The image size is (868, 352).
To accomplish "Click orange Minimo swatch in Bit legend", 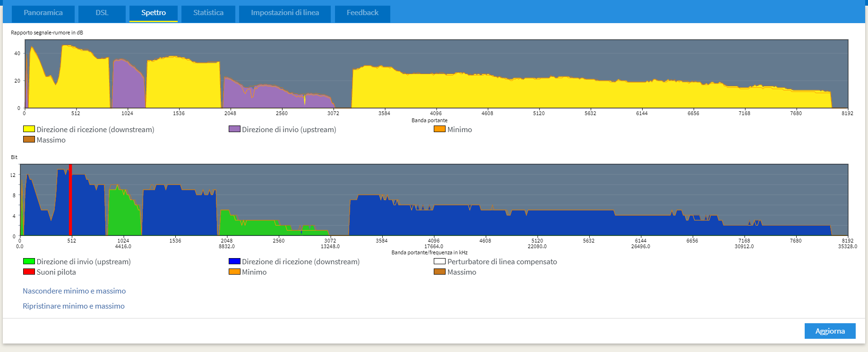I will (234, 271).
